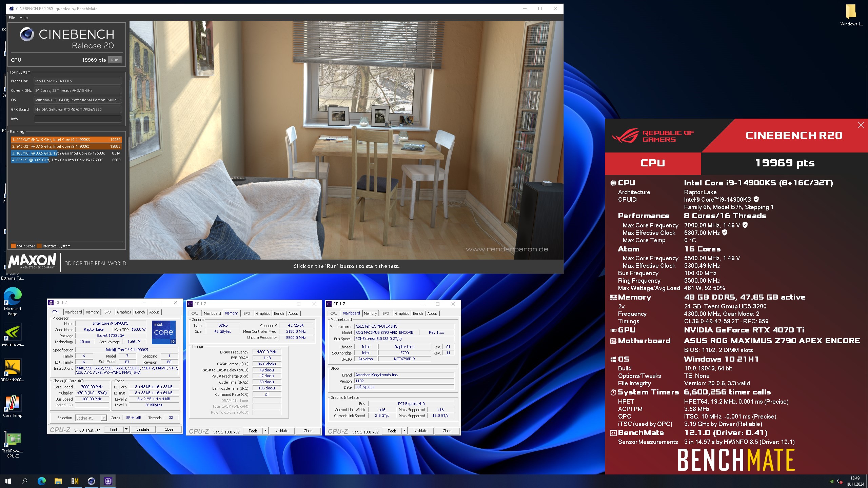Click Validate in CPU-Z Mainboard window
The image size is (868, 488).
tap(421, 431)
